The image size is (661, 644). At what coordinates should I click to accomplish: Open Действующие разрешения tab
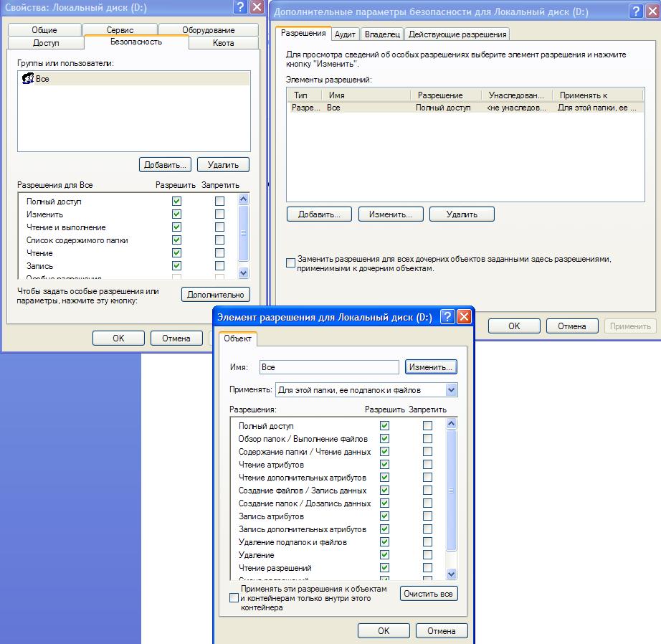(457, 34)
